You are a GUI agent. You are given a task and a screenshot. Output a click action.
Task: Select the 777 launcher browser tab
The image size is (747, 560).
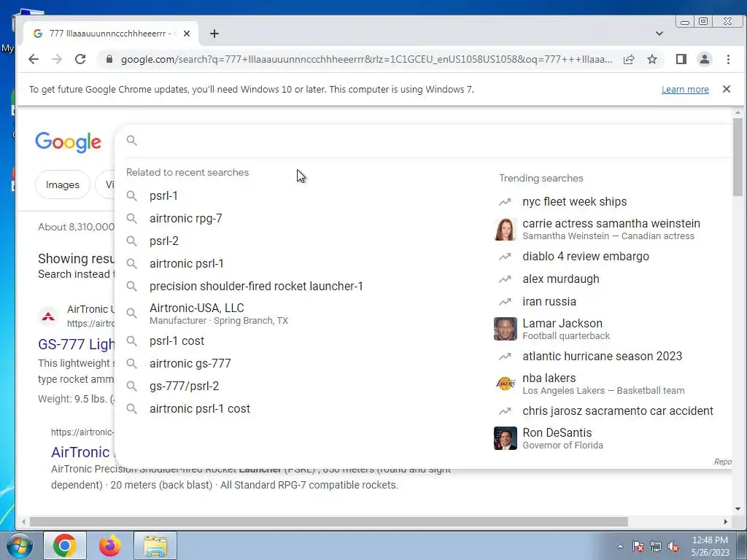click(x=111, y=34)
